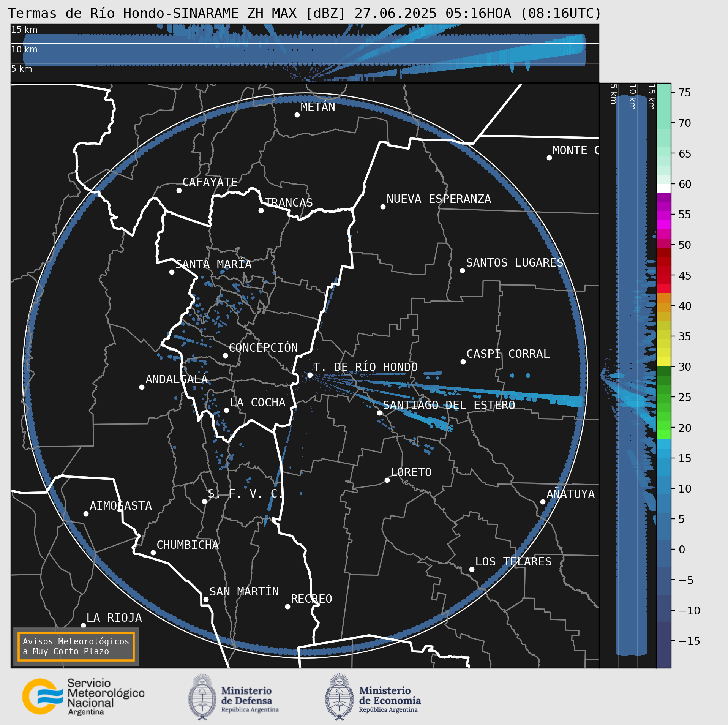Click the SANTIAGO DEL ESTERO map label
This screenshot has height=725, width=728.
coord(449,405)
